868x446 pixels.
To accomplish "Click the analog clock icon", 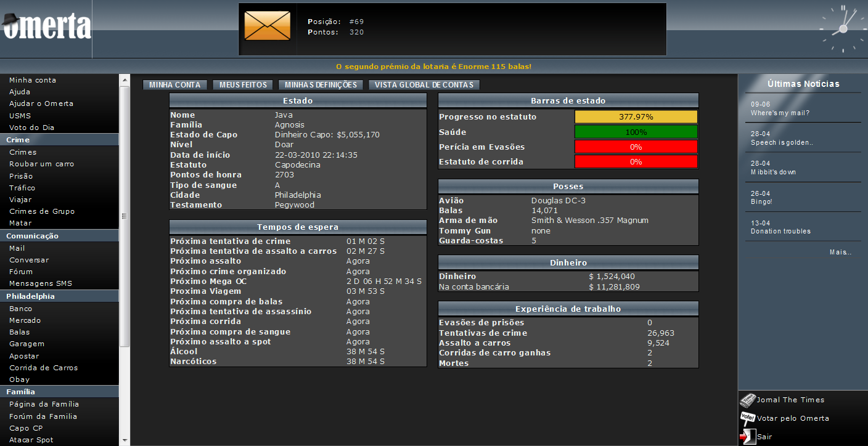I will click(842, 28).
